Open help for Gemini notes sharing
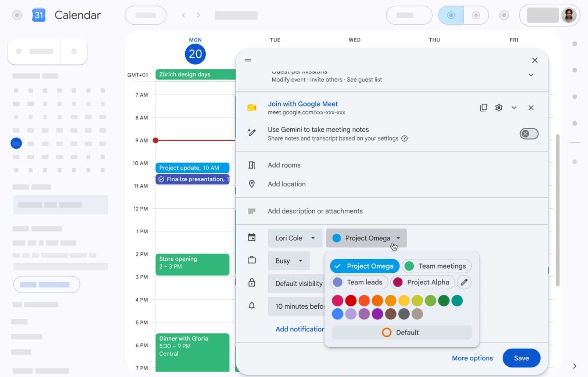The image size is (588, 377). click(x=405, y=139)
